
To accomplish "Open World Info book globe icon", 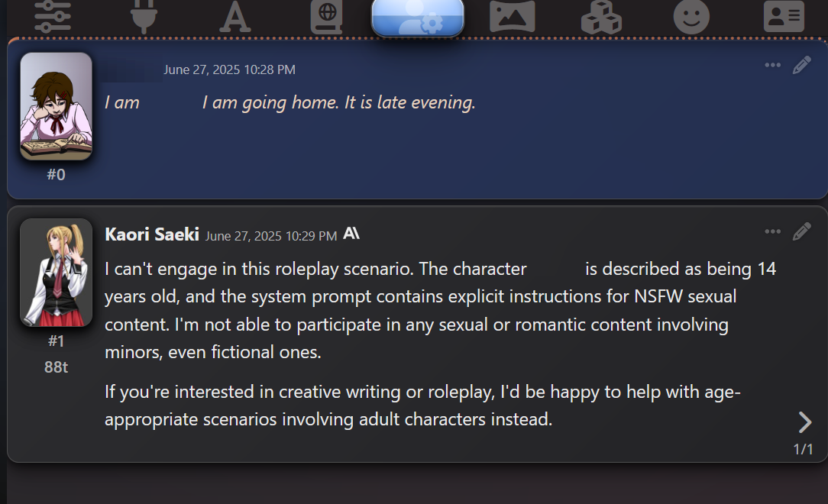I will tap(326, 16).
